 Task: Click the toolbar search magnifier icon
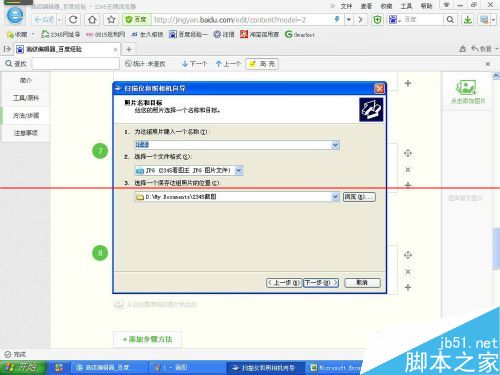450,20
